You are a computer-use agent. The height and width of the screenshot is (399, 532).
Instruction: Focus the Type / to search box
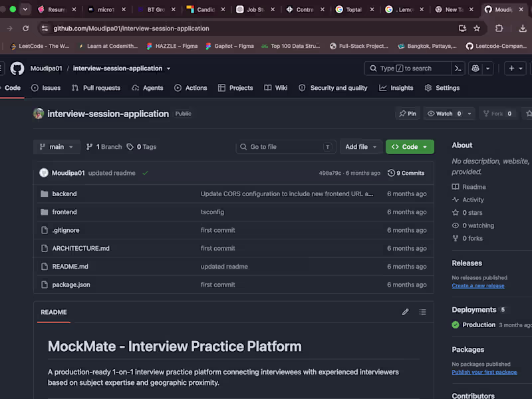408,68
